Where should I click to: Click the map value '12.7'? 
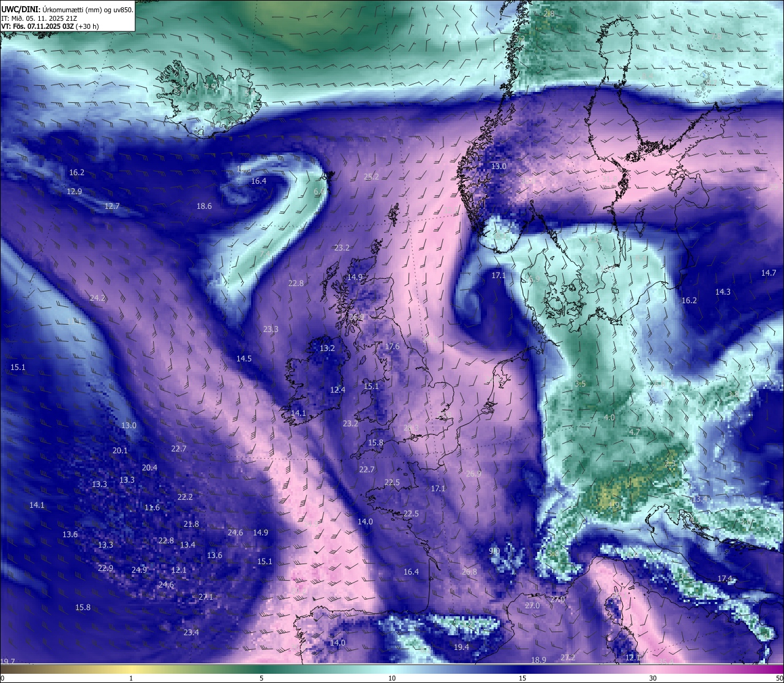112,206
